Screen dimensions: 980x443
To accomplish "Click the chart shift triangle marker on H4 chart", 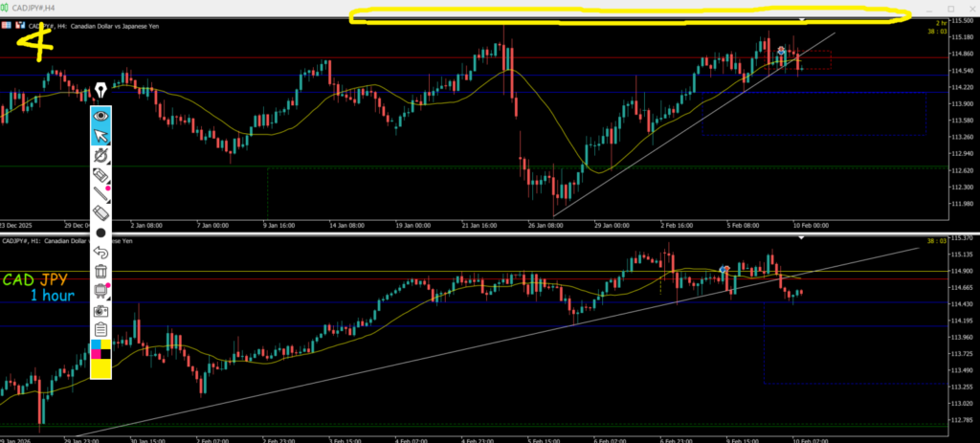I will 802,20.
